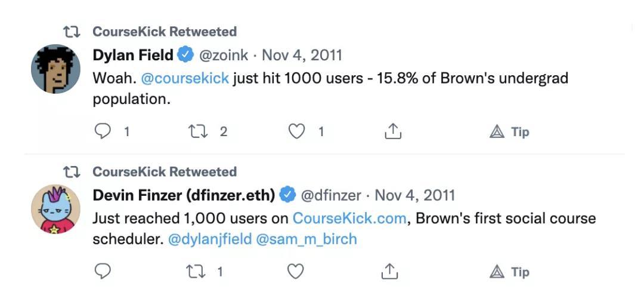
Task: Share Dylan Field's tweet
Action: [392, 131]
